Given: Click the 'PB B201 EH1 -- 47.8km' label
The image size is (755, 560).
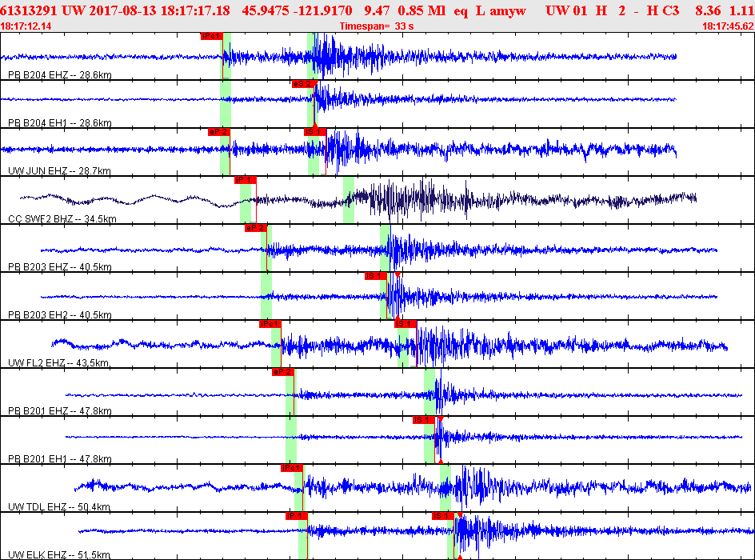Looking at the screenshot, I should (x=60, y=459).
